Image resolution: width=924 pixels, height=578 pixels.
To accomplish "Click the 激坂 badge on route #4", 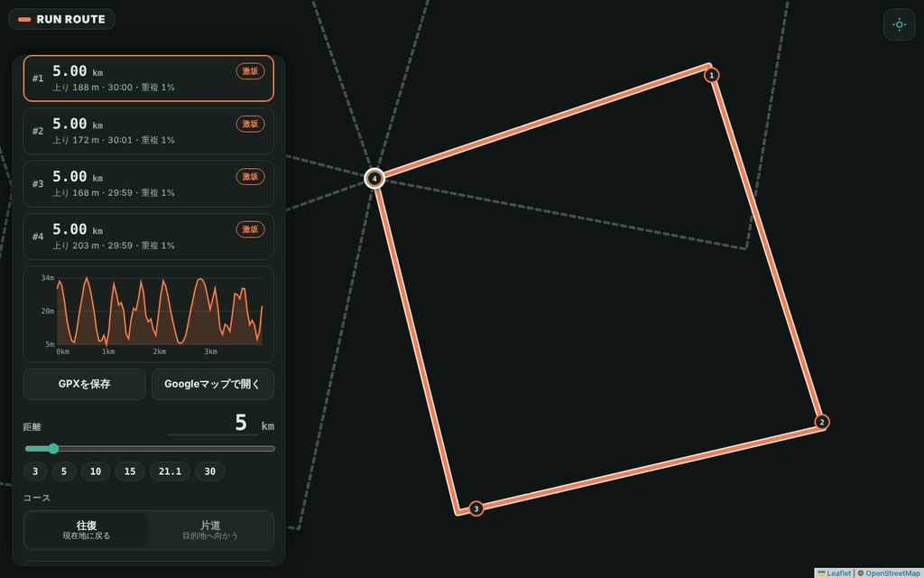I will 251,229.
